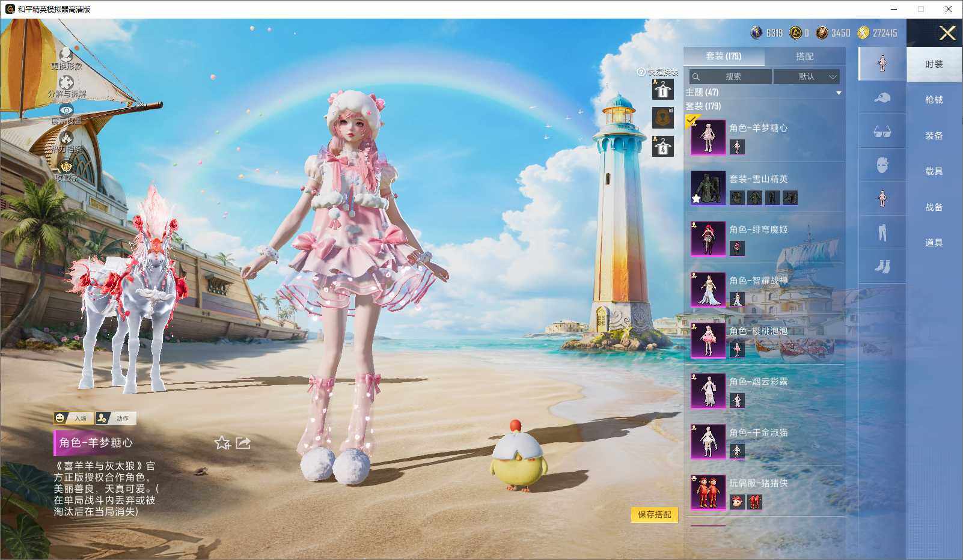Click the gold coin currency showing 0
Viewport: 963px width, 560px height.
(795, 32)
